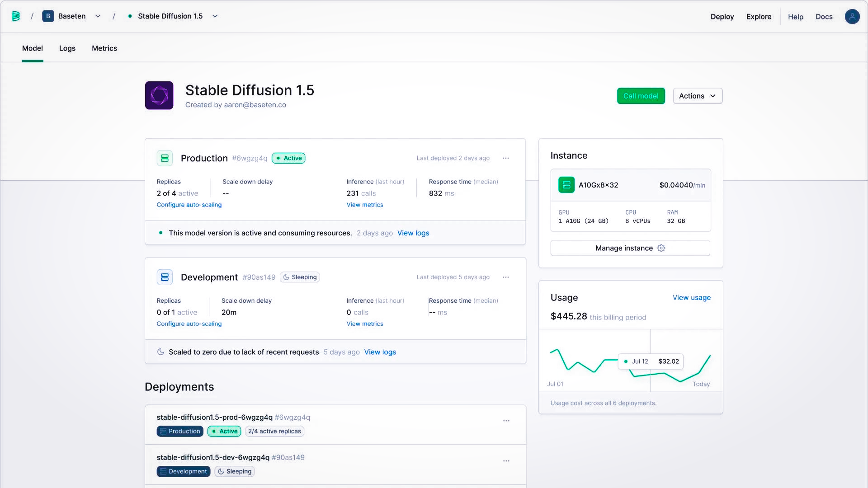Image resolution: width=868 pixels, height=488 pixels.
Task: Click the Production hash #6wgzg4q
Action: pos(250,158)
